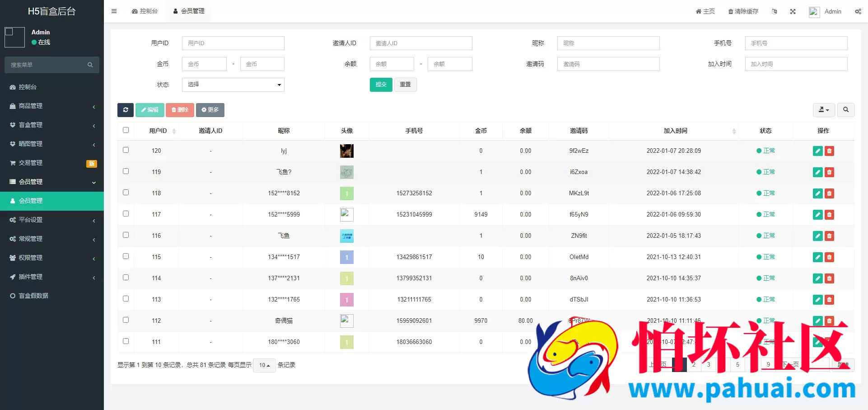Open 主页 from the top navigation
The width and height of the screenshot is (868, 410).
tap(705, 11)
